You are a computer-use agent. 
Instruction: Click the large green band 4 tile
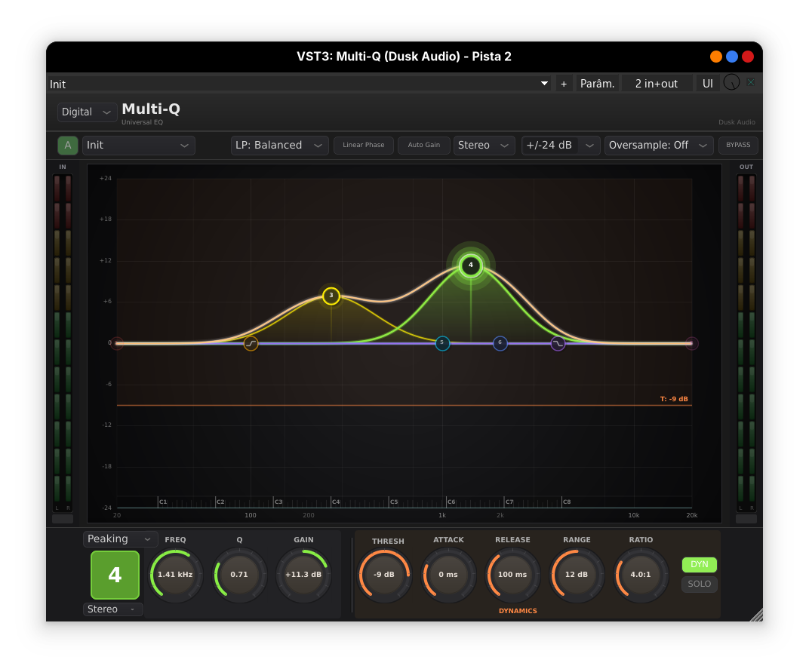tap(115, 575)
